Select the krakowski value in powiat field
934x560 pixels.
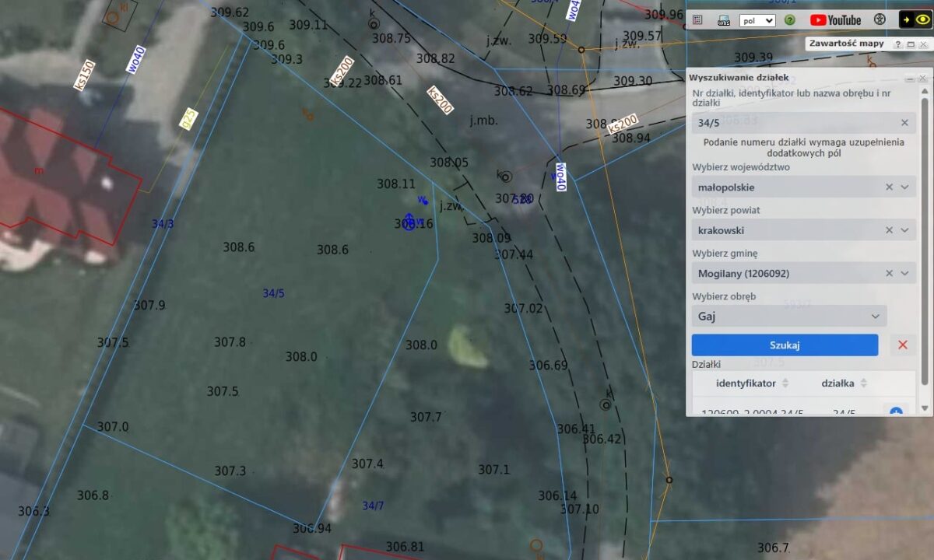(x=721, y=230)
